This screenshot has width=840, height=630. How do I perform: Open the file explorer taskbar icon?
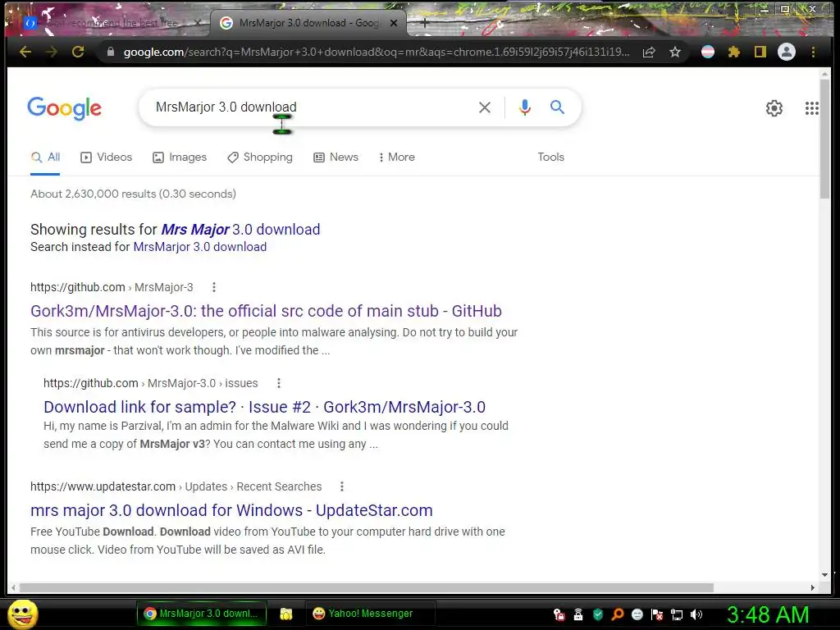pyautogui.click(x=286, y=614)
